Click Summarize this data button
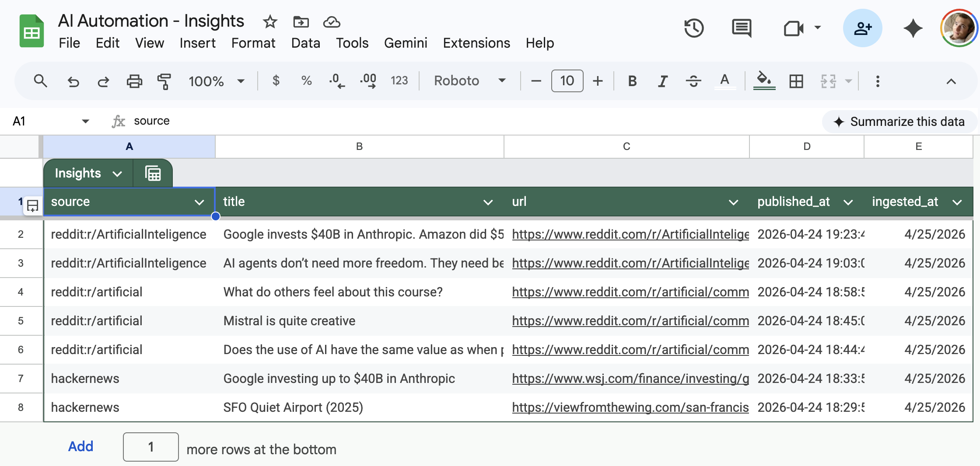The width and height of the screenshot is (980, 466). point(899,122)
